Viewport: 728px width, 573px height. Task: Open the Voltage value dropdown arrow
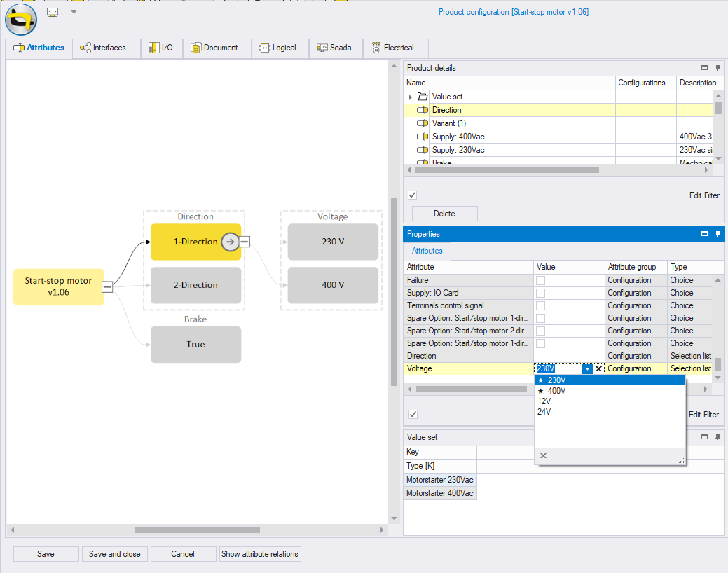(x=587, y=368)
